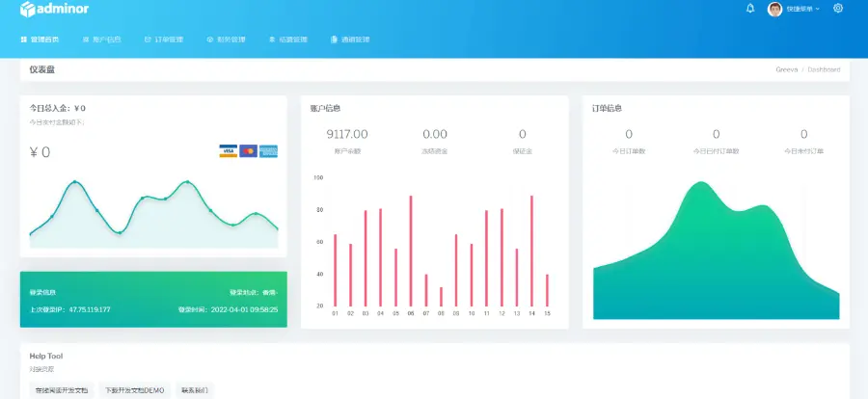Click the 9117.00 account balance value
Image resolution: width=868 pixels, height=399 pixels.
tap(347, 134)
